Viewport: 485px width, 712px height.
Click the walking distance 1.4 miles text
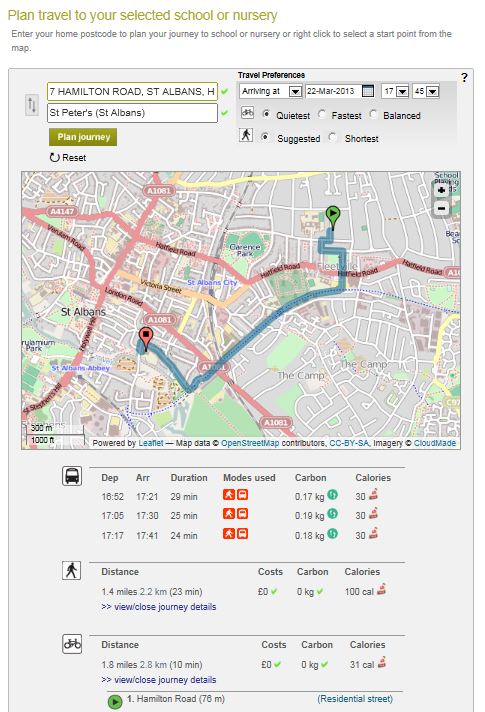coord(119,592)
